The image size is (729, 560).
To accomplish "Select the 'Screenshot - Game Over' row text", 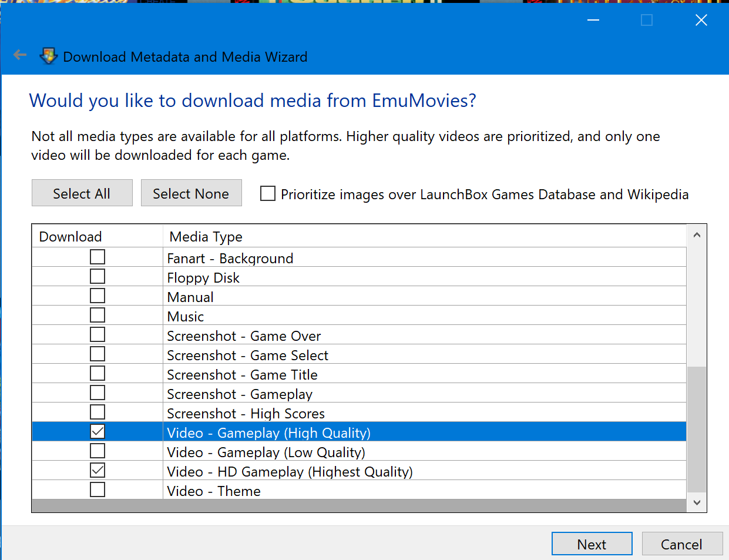I will [x=244, y=336].
